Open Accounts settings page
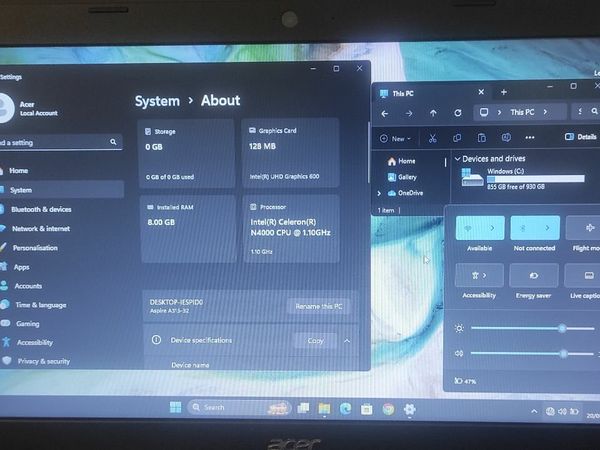This screenshot has height=450, width=600. pyautogui.click(x=28, y=286)
